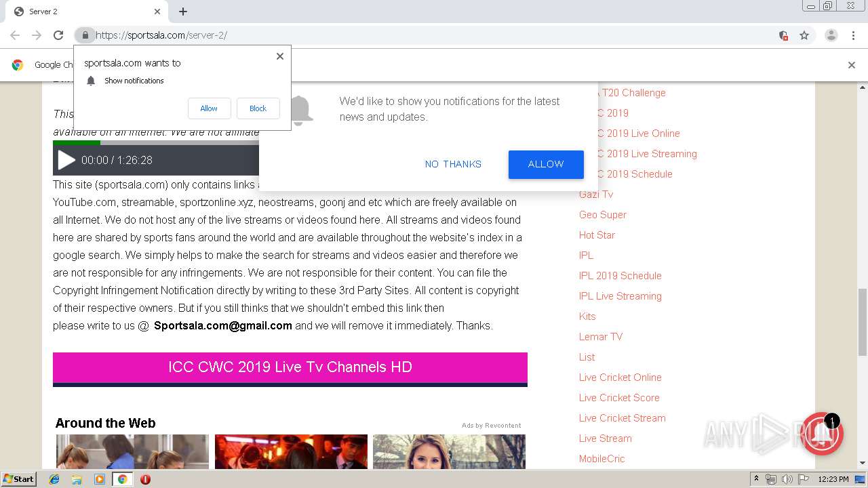This screenshot has height=488, width=868.
Task: Open ICC CWC 2019 Live Tv Channels HD banner
Action: [x=290, y=368]
